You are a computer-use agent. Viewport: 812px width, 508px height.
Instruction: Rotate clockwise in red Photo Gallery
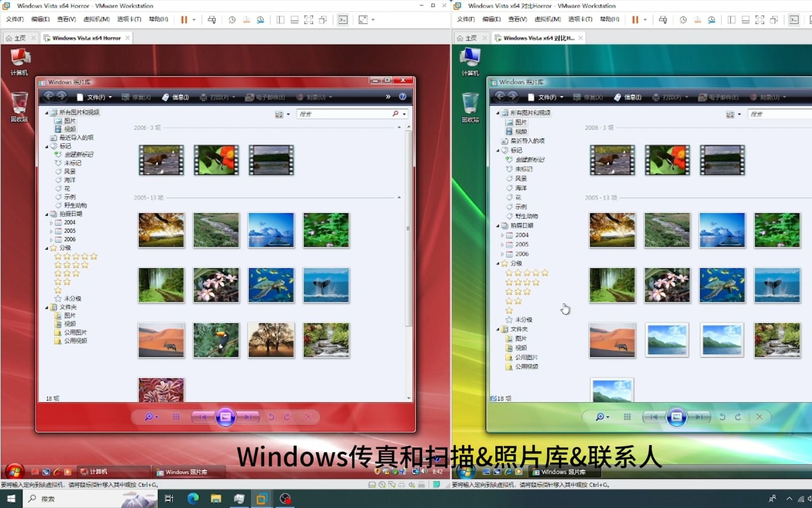(287, 417)
